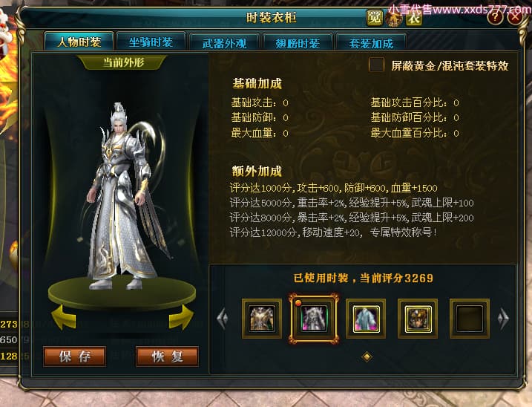
Task: Click the 保存 button
Action: pyautogui.click(x=75, y=356)
